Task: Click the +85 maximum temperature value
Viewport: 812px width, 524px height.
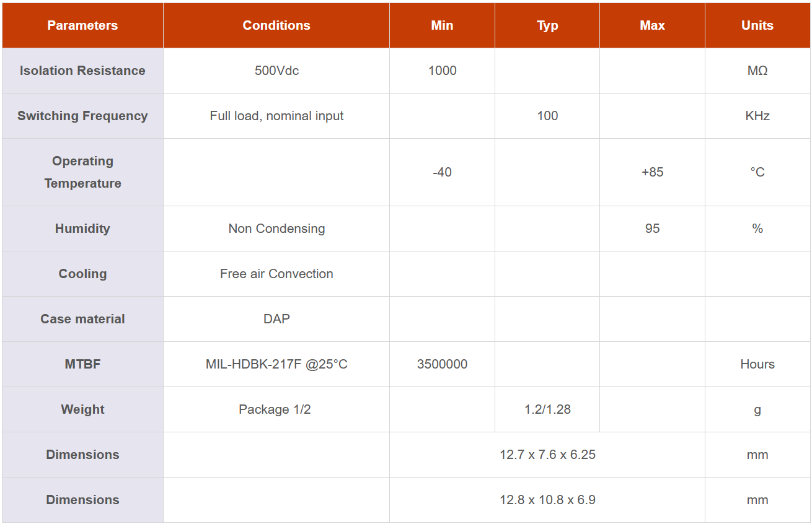Action: tap(652, 172)
